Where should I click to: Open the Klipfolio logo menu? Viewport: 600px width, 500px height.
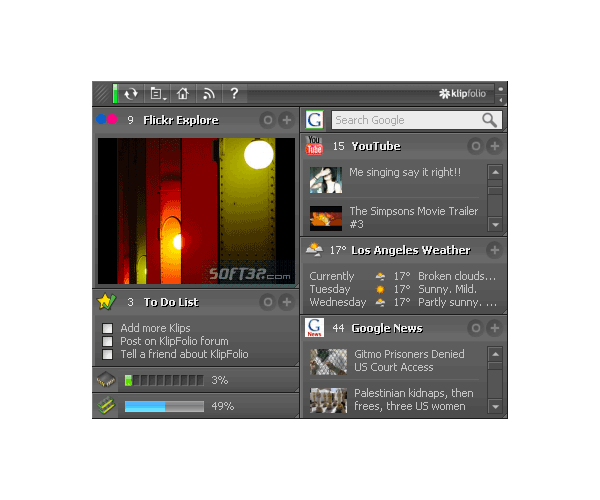coord(466,94)
